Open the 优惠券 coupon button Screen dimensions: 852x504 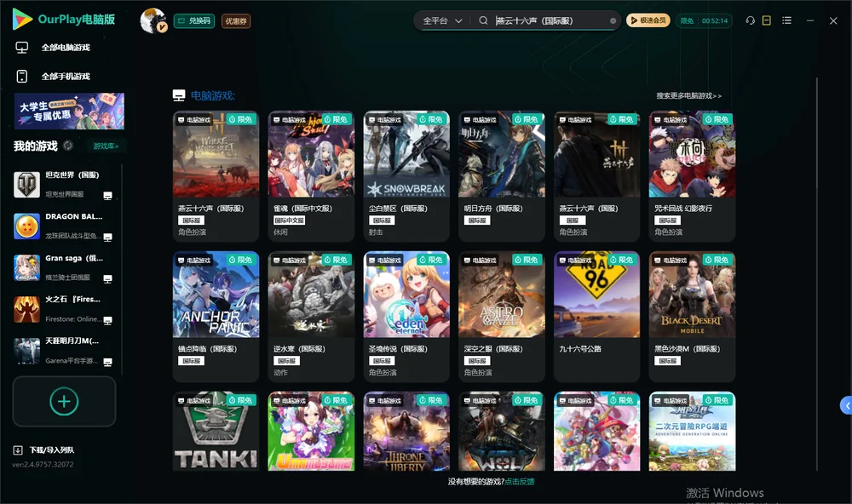click(236, 20)
